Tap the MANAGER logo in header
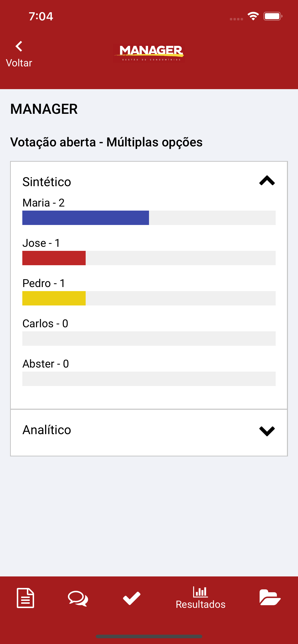 [x=149, y=53]
